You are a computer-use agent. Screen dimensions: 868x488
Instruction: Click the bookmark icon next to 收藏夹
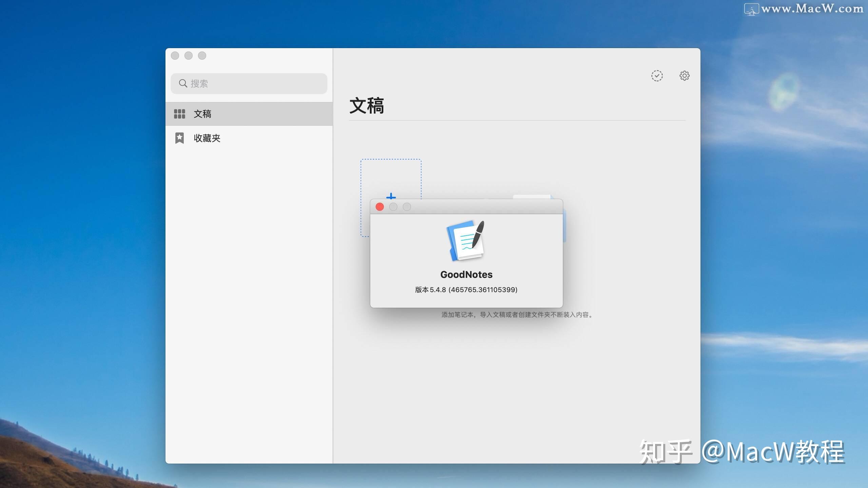(179, 138)
